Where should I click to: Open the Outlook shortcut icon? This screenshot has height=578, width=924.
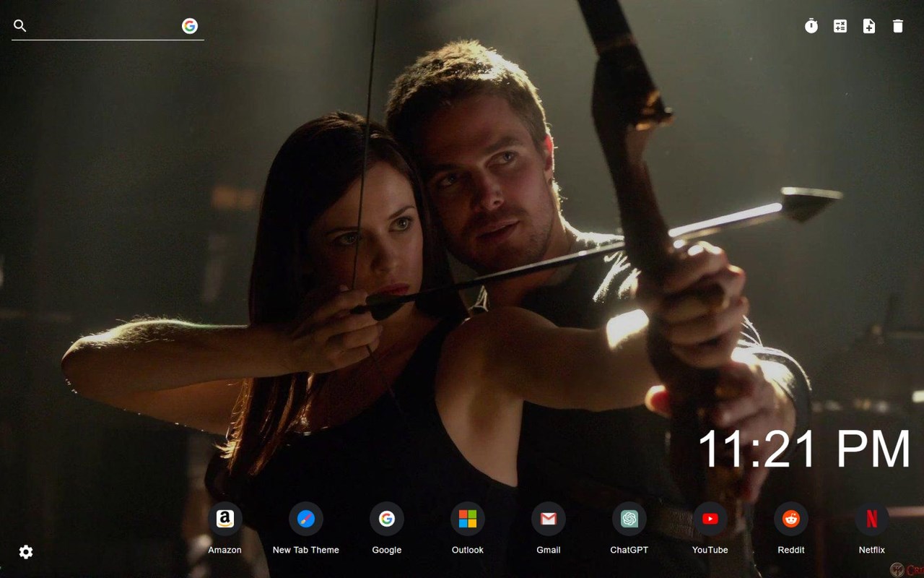click(x=468, y=519)
